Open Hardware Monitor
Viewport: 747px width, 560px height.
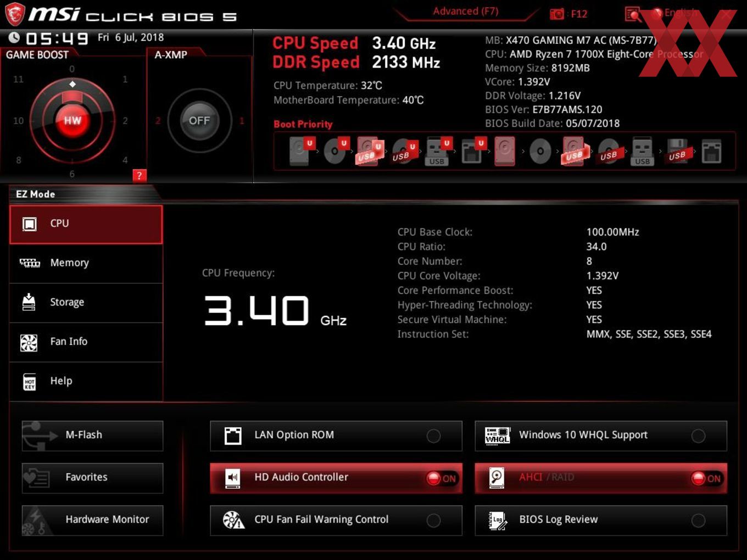(x=92, y=520)
